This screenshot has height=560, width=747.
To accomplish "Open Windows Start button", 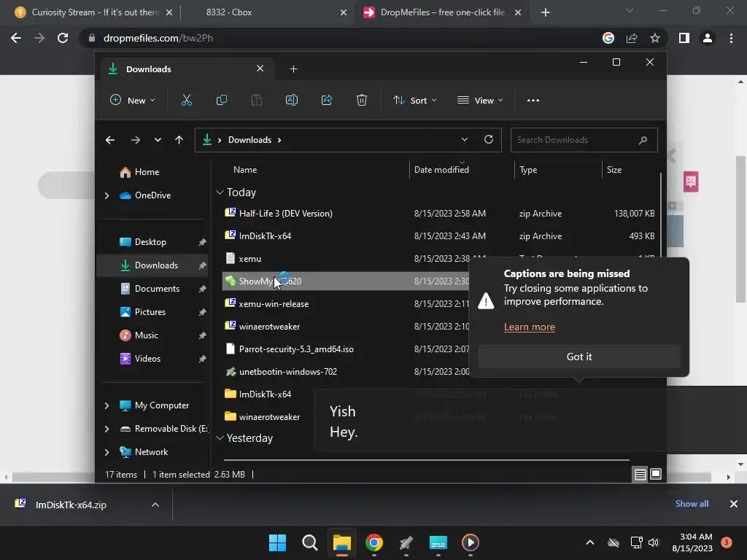I will 277,542.
